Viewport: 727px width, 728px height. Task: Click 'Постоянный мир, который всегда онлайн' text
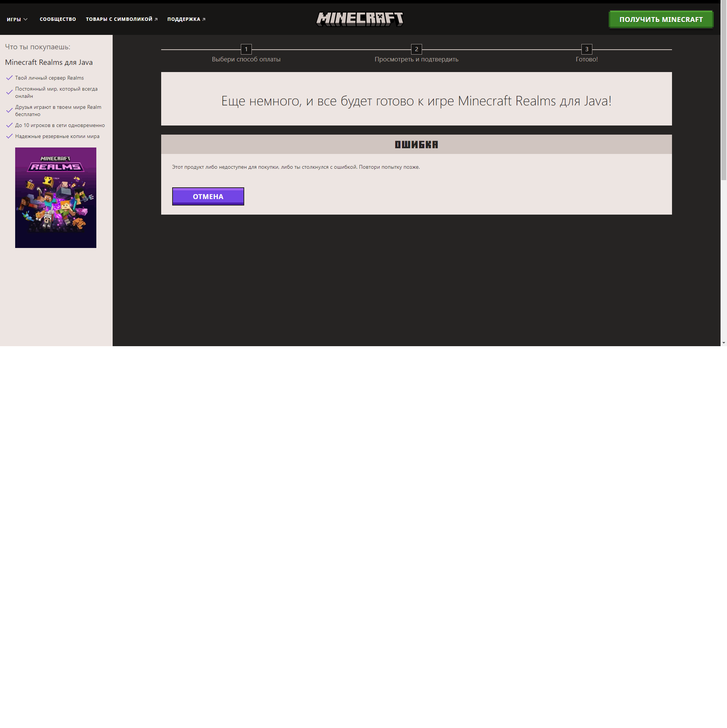click(x=56, y=93)
